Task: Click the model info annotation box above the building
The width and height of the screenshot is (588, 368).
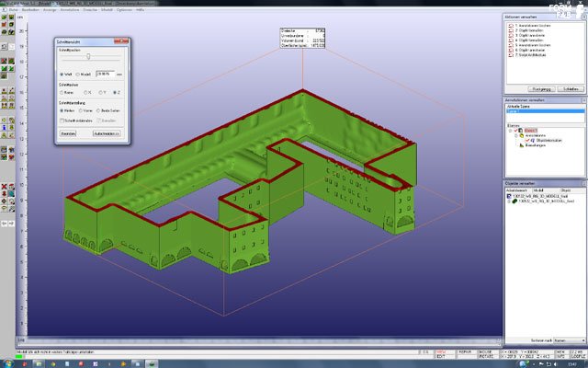Action: point(302,38)
